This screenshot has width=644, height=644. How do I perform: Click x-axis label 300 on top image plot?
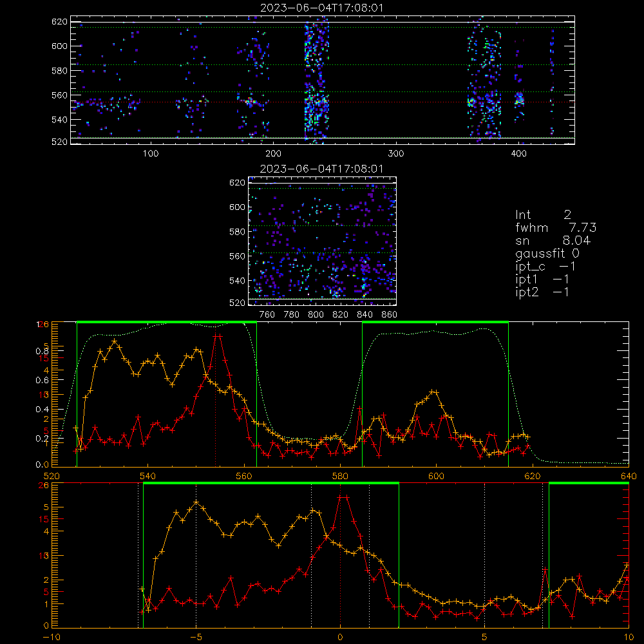click(x=396, y=154)
